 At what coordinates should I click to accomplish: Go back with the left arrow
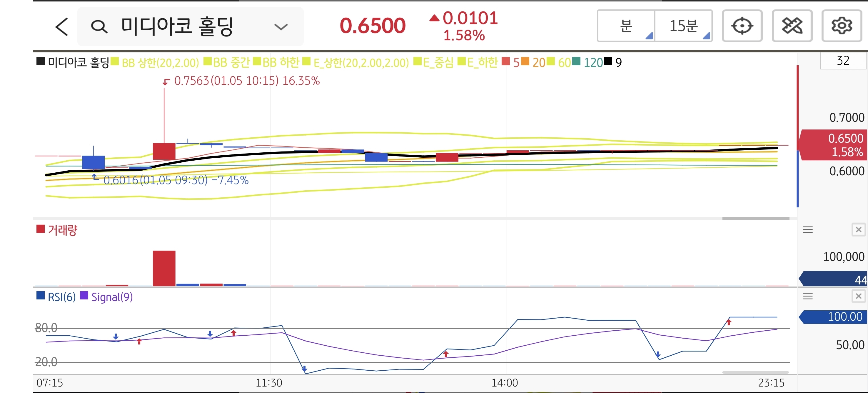pos(62,27)
